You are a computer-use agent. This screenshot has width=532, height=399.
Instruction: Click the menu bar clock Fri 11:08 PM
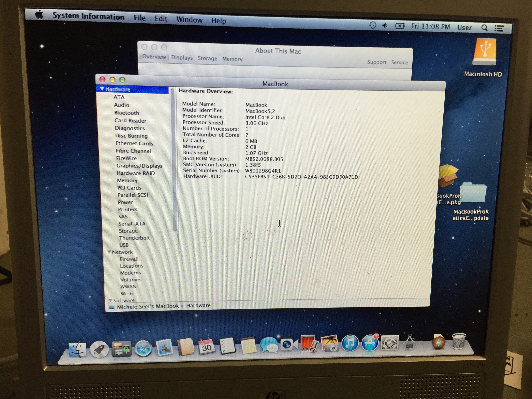tap(430, 27)
